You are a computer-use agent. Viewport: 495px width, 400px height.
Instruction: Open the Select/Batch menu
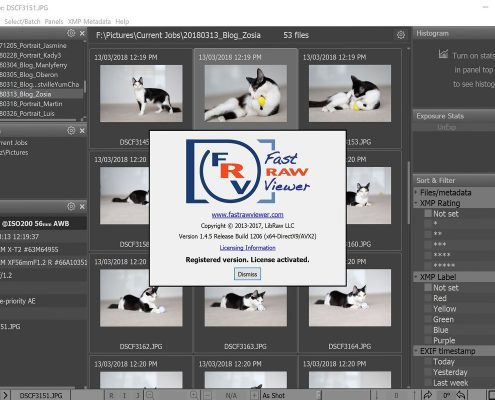(22, 21)
